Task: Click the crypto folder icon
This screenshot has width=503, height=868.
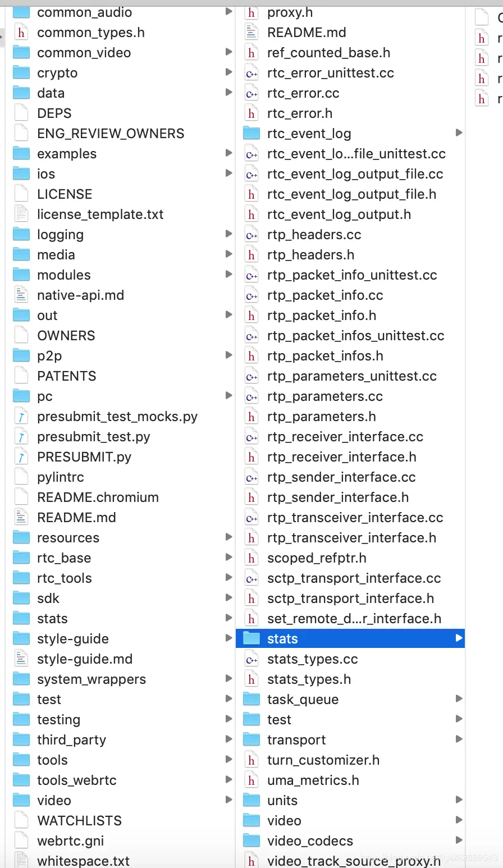Action: (x=21, y=73)
